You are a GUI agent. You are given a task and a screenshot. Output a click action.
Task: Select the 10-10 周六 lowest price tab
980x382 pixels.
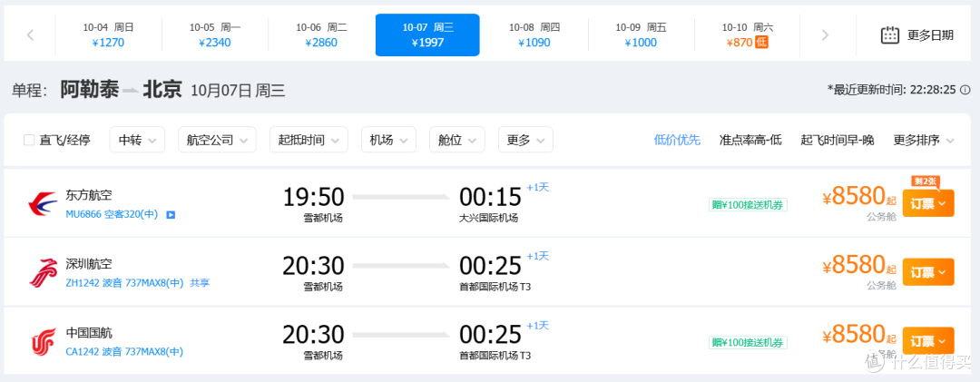748,35
